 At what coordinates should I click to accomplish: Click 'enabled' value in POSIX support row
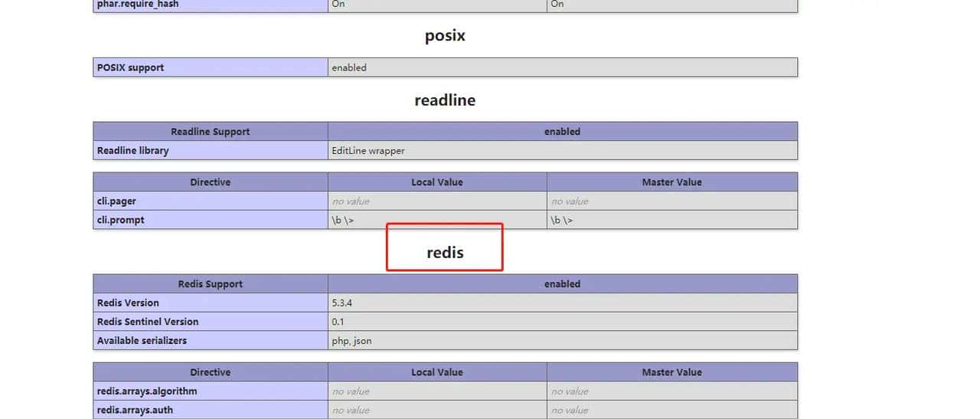point(563,67)
